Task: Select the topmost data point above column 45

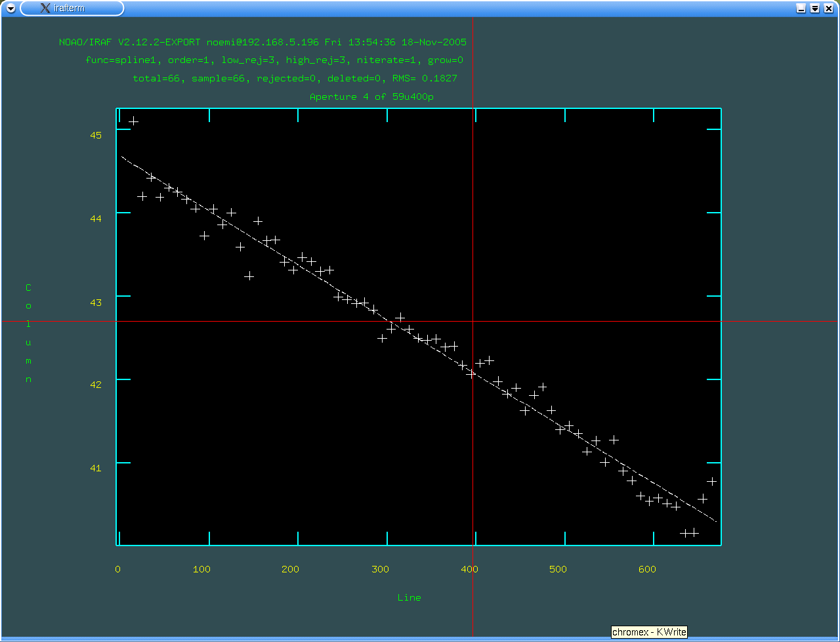Action: pos(133,121)
